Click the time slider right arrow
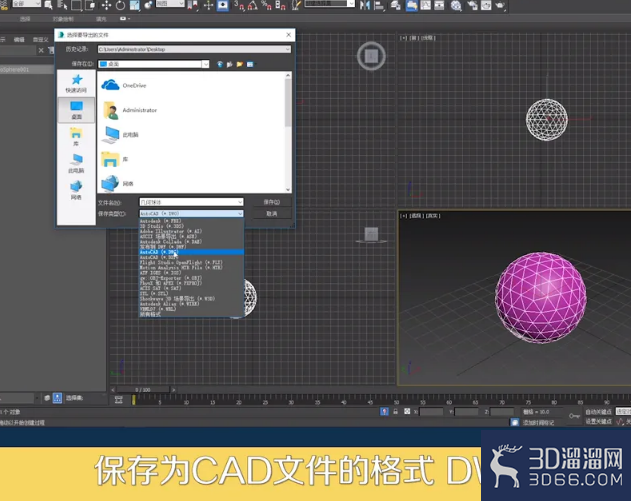Image resolution: width=631 pixels, height=501 pixels. (173, 390)
